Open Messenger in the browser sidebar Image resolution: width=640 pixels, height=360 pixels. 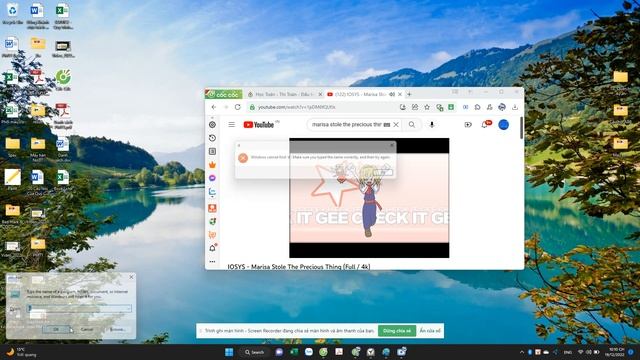(x=212, y=178)
